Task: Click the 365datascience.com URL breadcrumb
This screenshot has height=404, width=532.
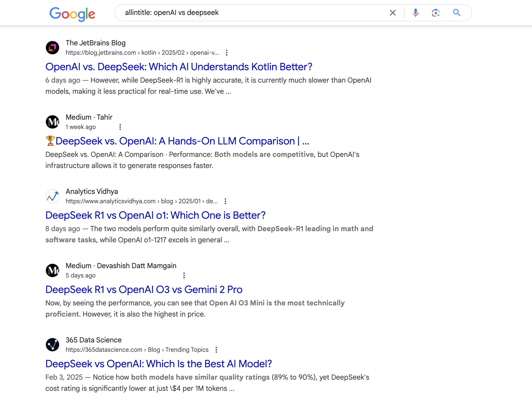Action: pyautogui.click(x=137, y=350)
